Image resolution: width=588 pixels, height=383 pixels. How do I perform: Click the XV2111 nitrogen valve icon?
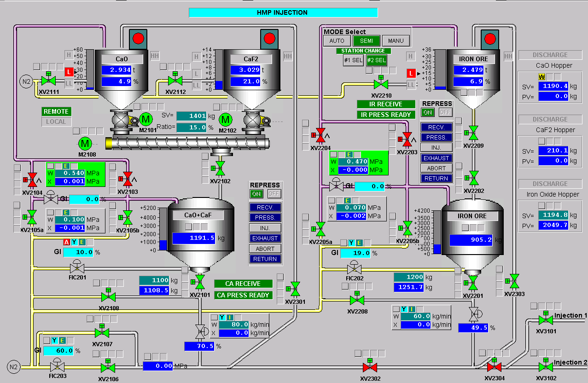coord(47,80)
